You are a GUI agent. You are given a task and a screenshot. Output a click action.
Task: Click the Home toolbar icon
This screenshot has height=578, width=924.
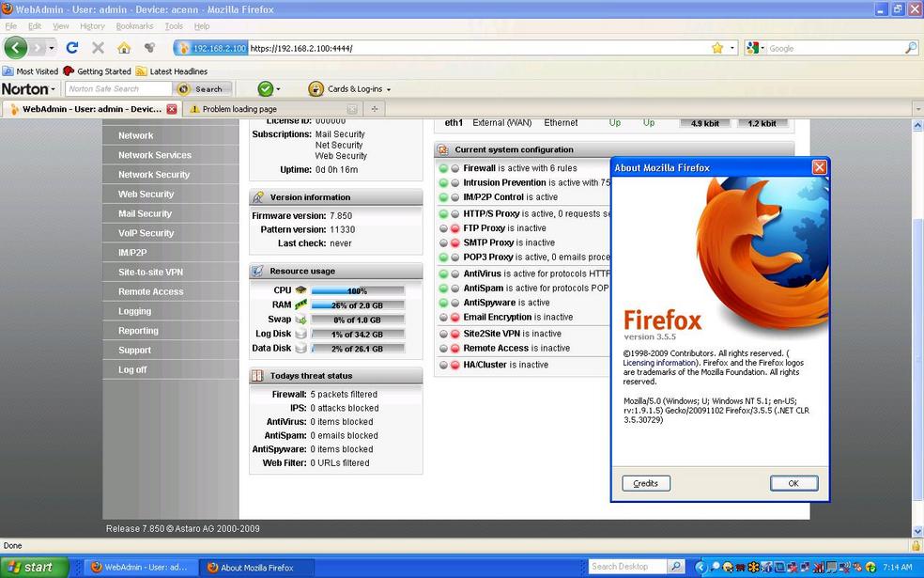point(124,48)
